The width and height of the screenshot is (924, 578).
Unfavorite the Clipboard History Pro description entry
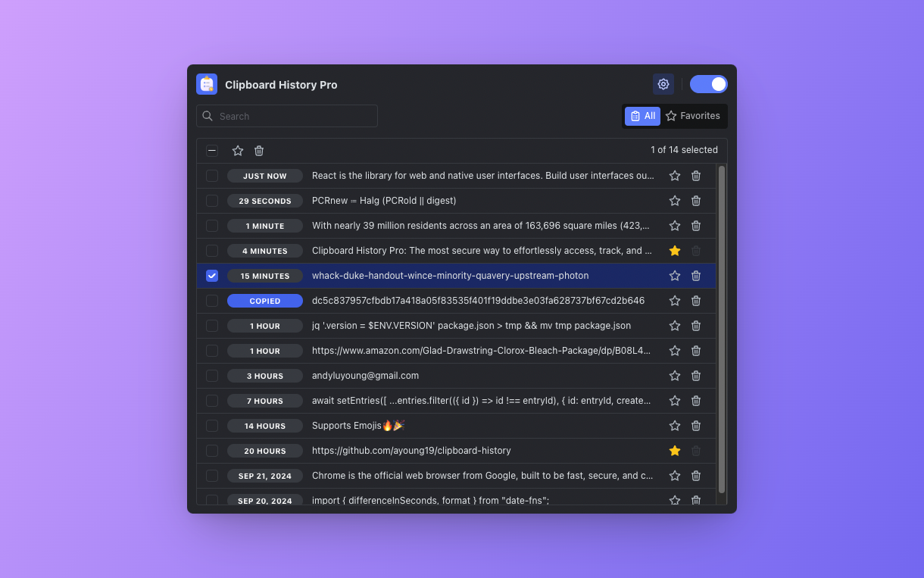tap(675, 251)
